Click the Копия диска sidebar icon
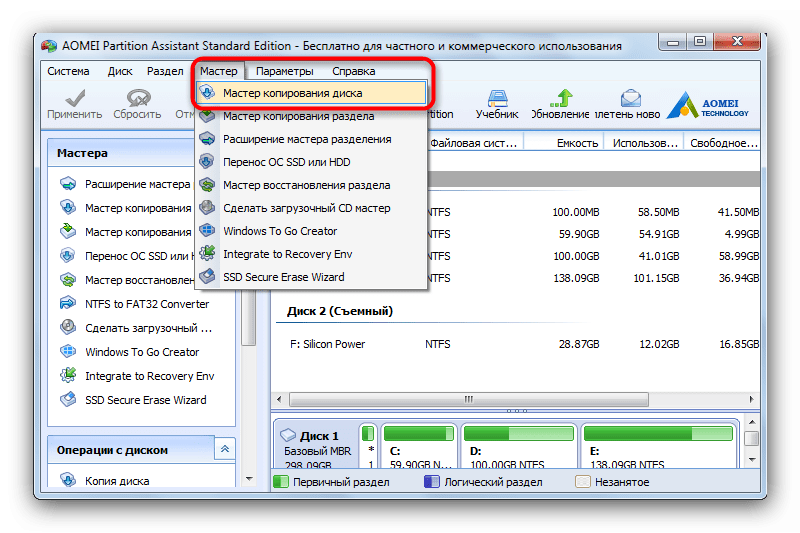The height and width of the screenshot is (533, 800). coord(68,480)
